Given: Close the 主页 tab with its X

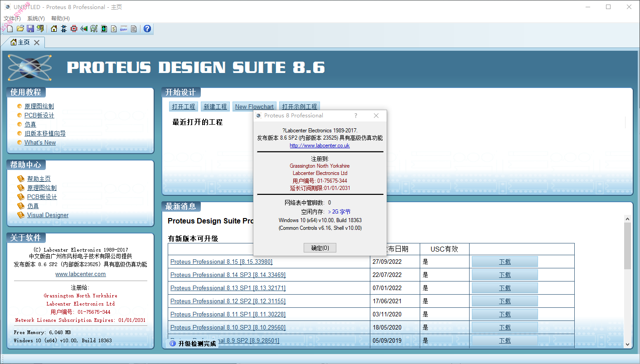Looking at the screenshot, I should point(37,42).
